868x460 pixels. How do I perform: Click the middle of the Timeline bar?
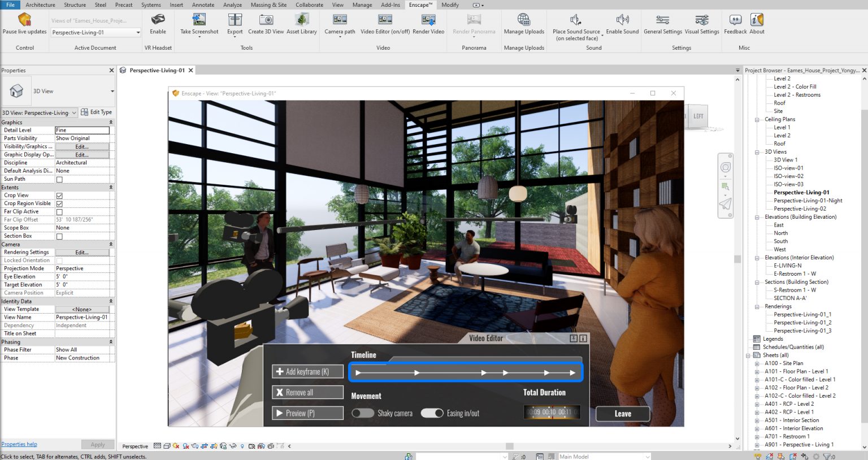click(x=465, y=371)
